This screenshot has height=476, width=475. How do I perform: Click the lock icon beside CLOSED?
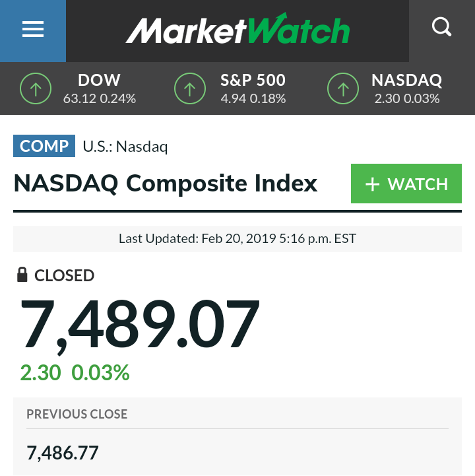(22, 275)
